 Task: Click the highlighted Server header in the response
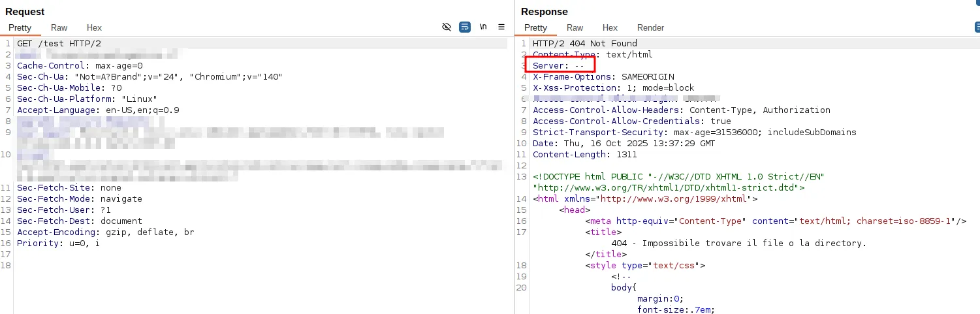tap(558, 66)
